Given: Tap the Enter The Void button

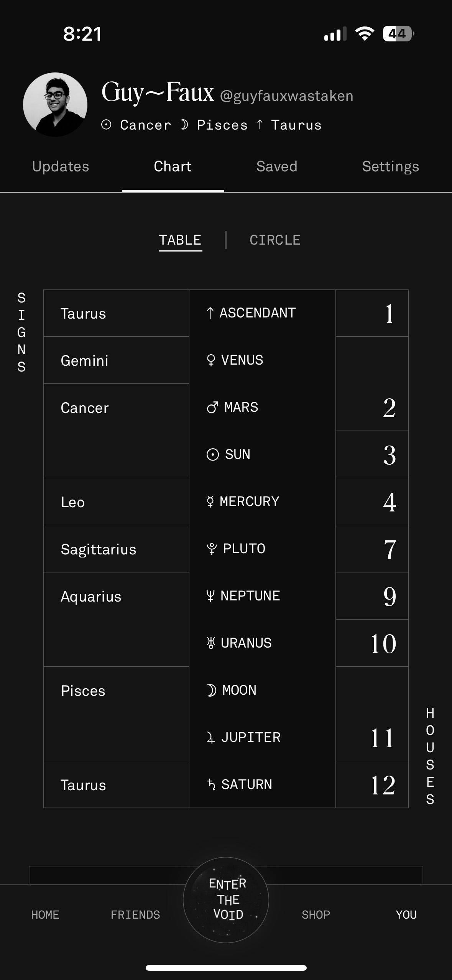Looking at the screenshot, I should point(226,899).
